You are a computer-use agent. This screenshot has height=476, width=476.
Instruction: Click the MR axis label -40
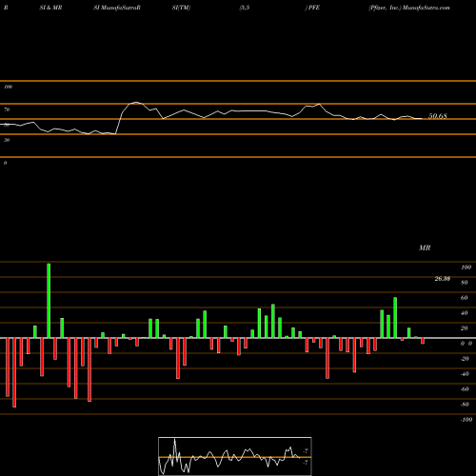pyautogui.click(x=465, y=374)
